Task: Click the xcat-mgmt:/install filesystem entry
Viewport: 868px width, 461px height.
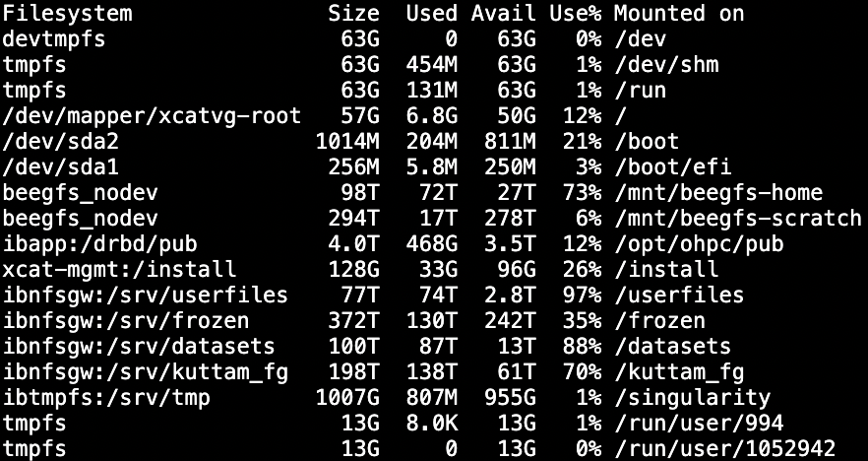Action: 119,270
